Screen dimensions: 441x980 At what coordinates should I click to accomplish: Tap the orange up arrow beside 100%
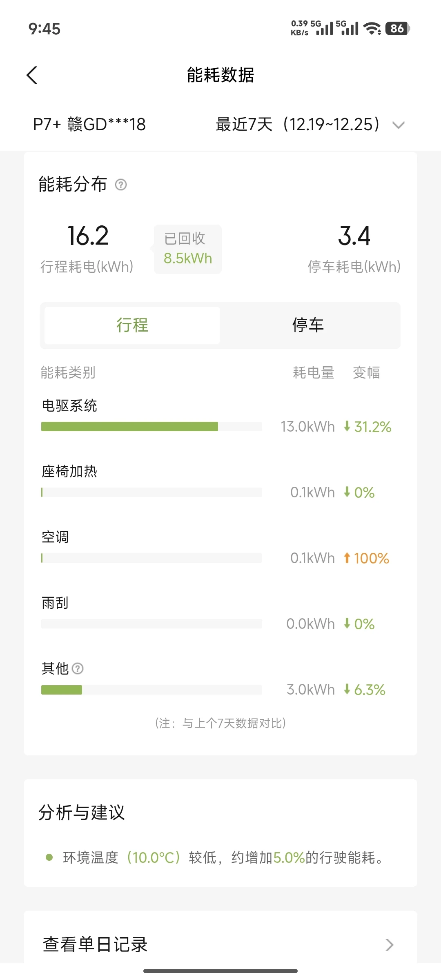347,558
